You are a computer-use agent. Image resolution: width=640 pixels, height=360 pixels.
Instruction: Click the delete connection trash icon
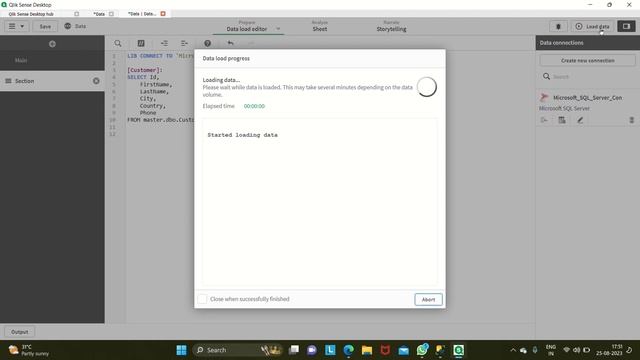tap(631, 120)
